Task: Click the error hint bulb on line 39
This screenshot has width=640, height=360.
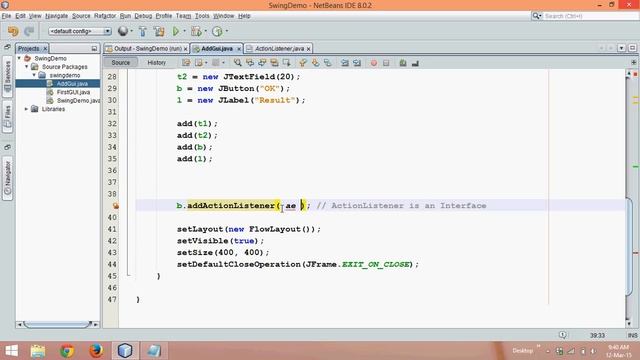Action: point(116,206)
